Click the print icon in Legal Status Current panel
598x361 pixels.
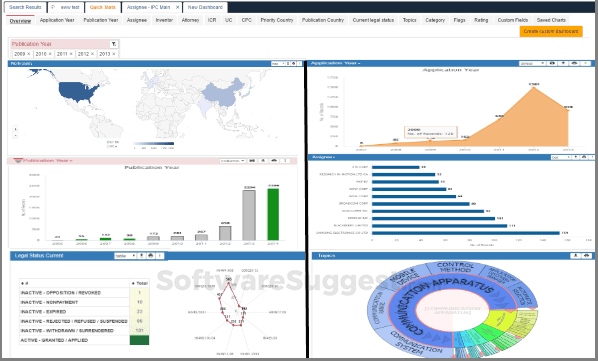[x=151, y=256]
